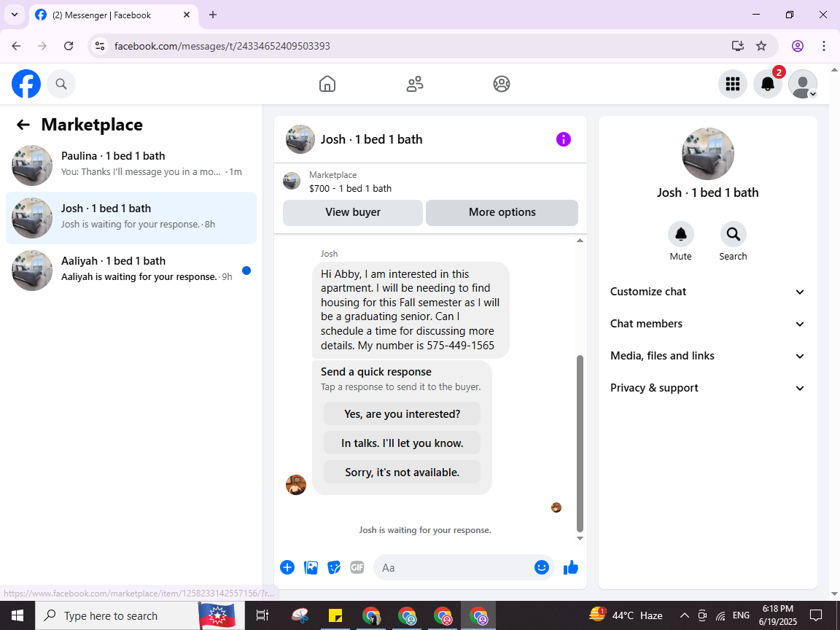Open Chrome three-dot menu

click(824, 46)
